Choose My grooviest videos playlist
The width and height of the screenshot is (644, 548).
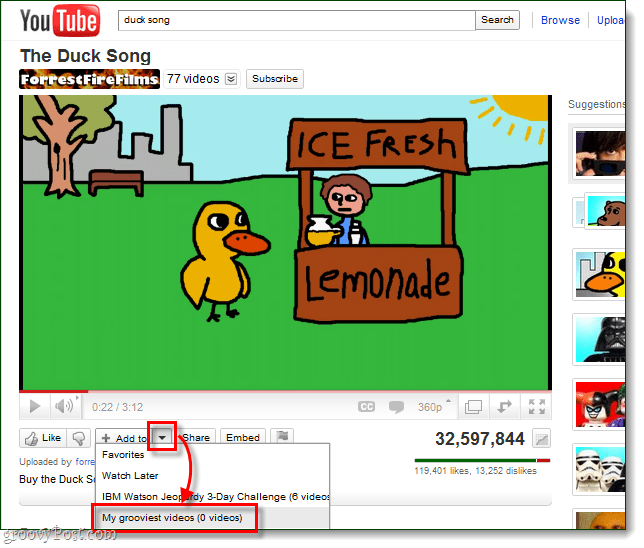(212, 518)
